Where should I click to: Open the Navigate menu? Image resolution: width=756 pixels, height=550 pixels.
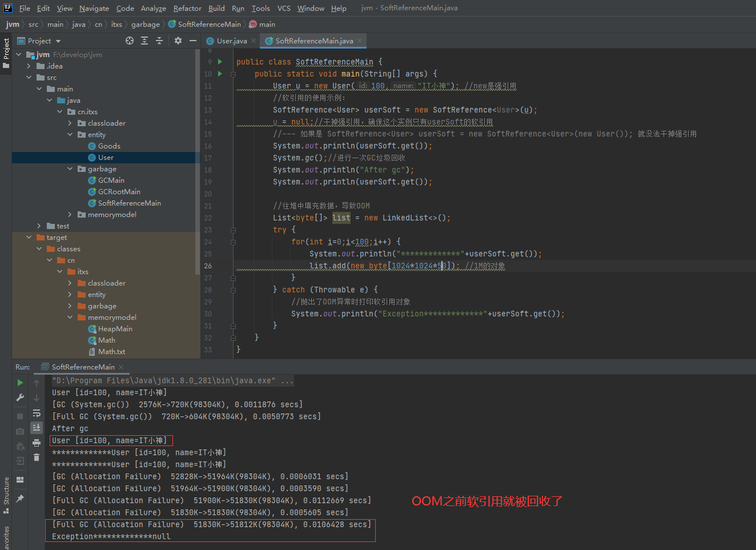94,8
